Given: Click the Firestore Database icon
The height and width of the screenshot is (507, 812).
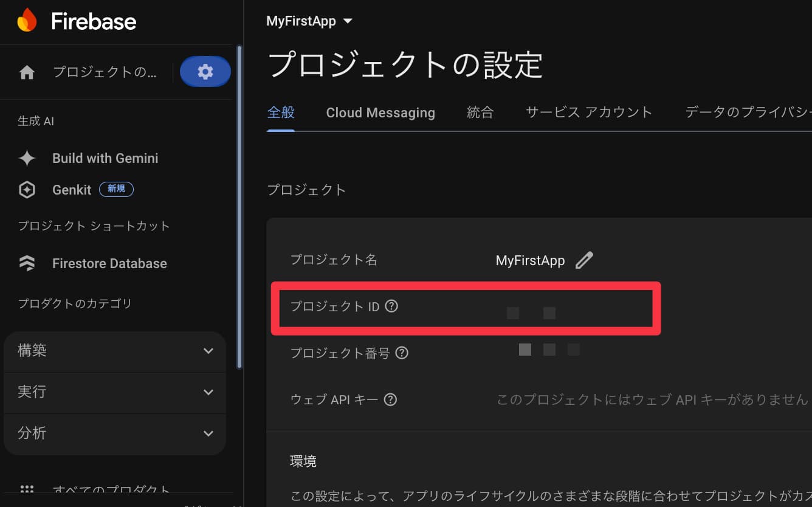Looking at the screenshot, I should coord(27,263).
